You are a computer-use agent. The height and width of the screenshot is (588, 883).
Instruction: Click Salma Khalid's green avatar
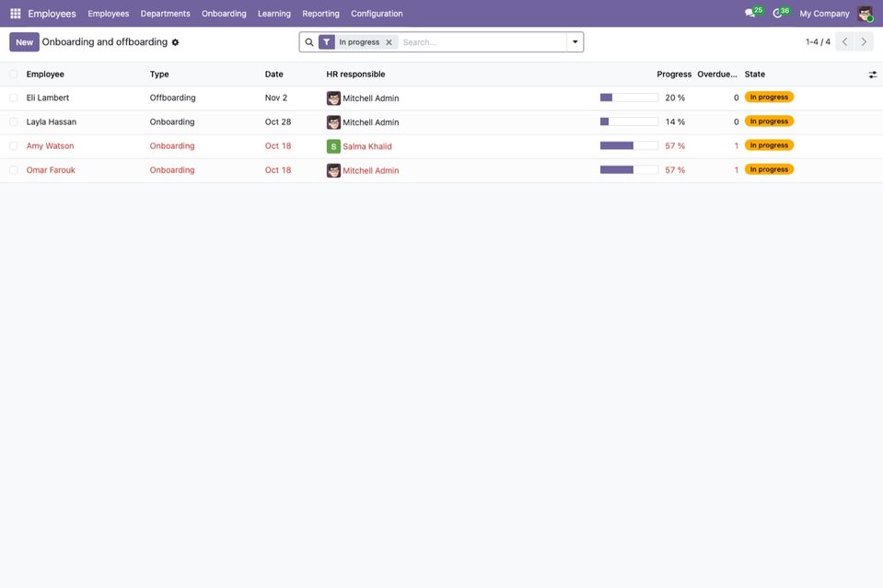click(333, 146)
